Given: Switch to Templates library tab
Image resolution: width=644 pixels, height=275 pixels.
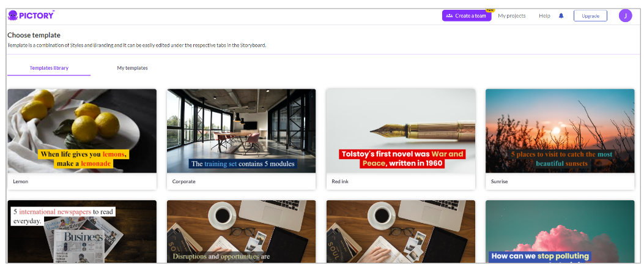Looking at the screenshot, I should (49, 68).
